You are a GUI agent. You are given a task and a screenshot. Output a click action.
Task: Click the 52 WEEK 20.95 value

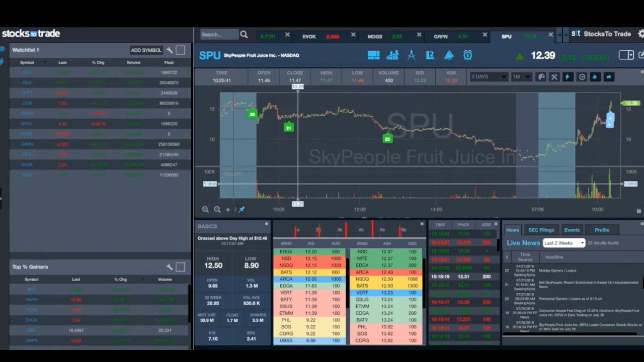[x=212, y=303]
